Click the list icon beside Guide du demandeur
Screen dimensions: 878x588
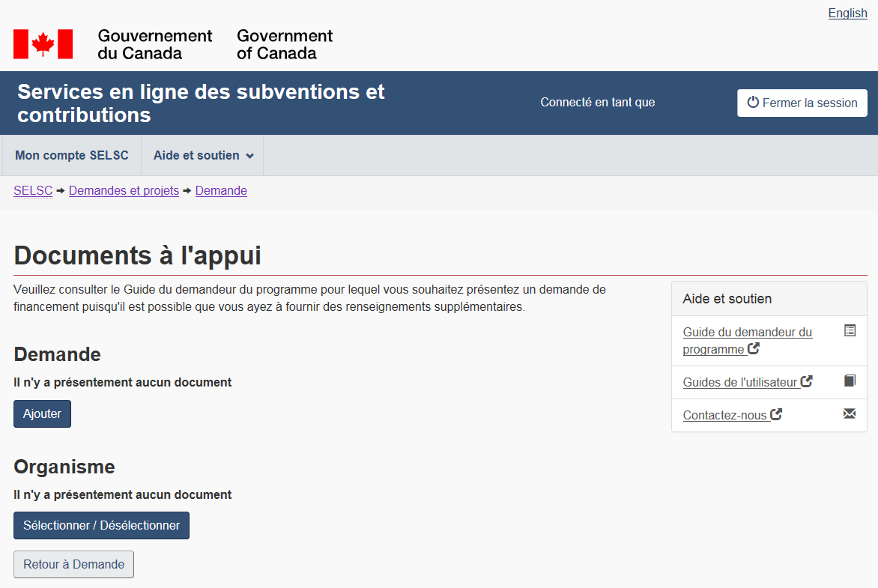(x=850, y=330)
